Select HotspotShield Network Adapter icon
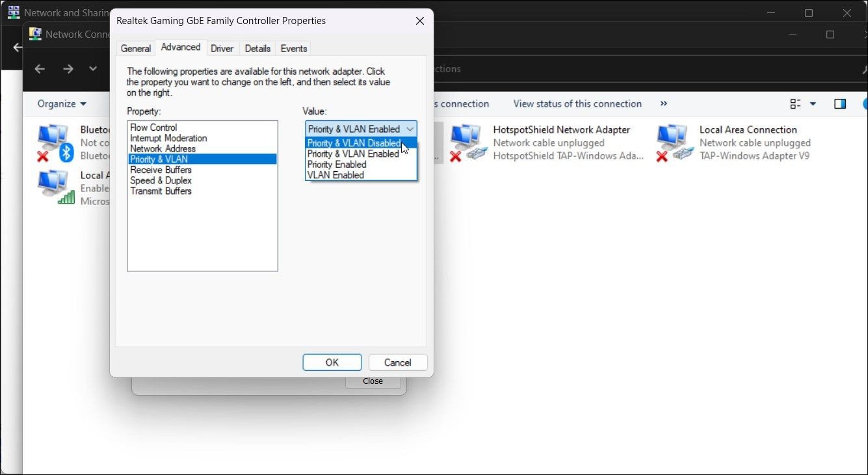868x475 pixels. click(468, 143)
